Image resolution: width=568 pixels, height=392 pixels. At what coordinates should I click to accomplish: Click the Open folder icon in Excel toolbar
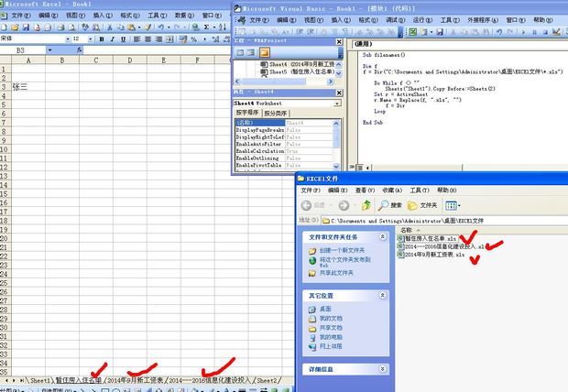coord(15,27)
